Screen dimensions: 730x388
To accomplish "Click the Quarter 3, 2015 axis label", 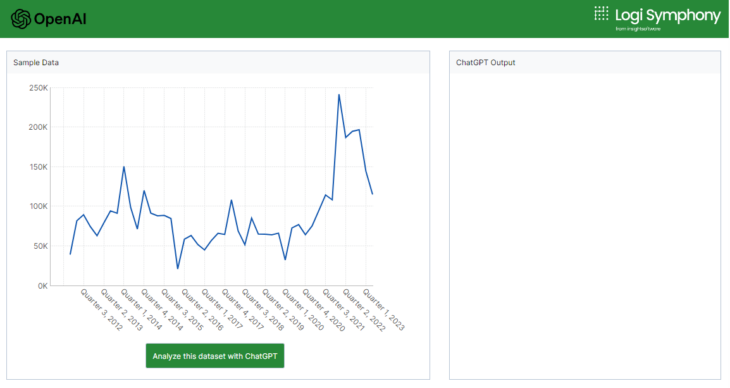I will [x=182, y=310].
